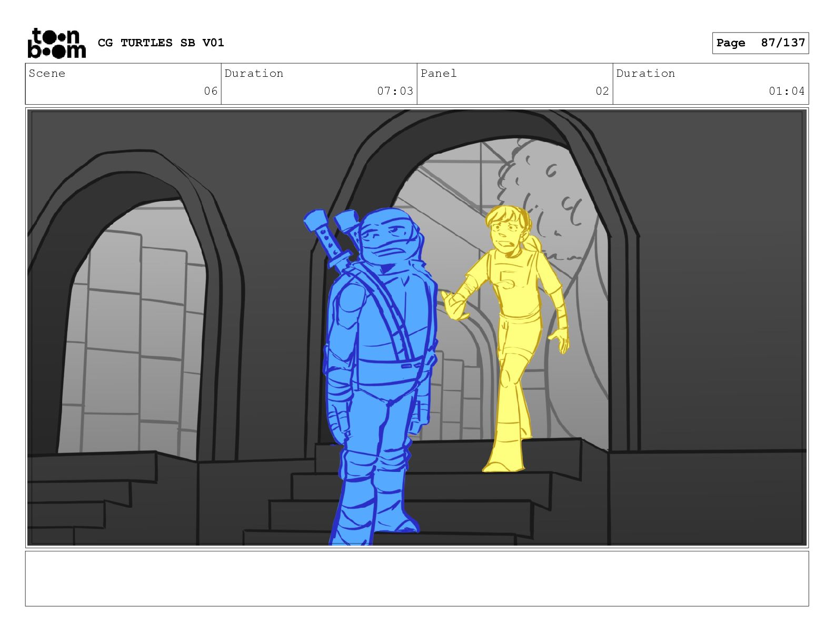Image resolution: width=834 pixels, height=644 pixels.
Task: Click the 'Panel' label
Action: (x=439, y=73)
